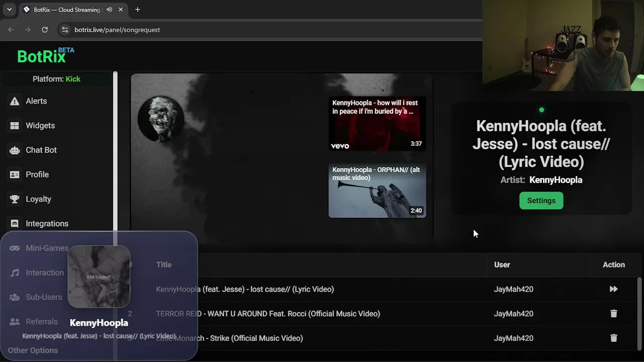The image size is (644, 362).
Task: Click the Loyalty trophy icon
Action: click(x=15, y=199)
